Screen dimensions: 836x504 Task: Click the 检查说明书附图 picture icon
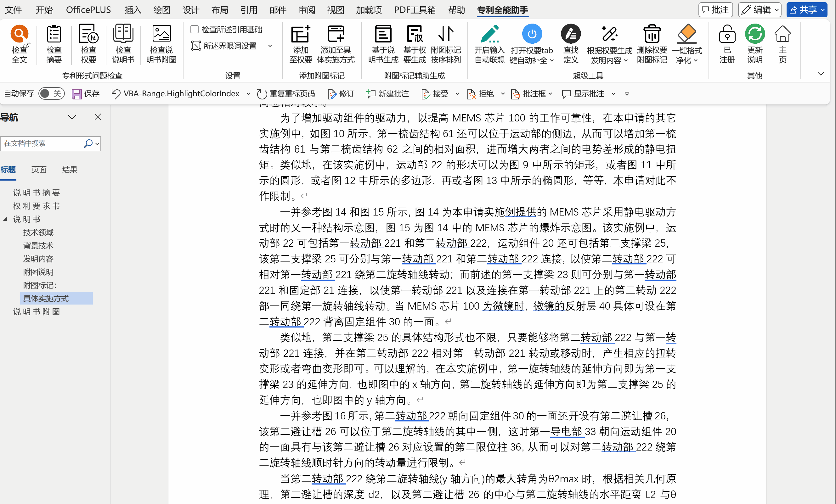(x=161, y=34)
